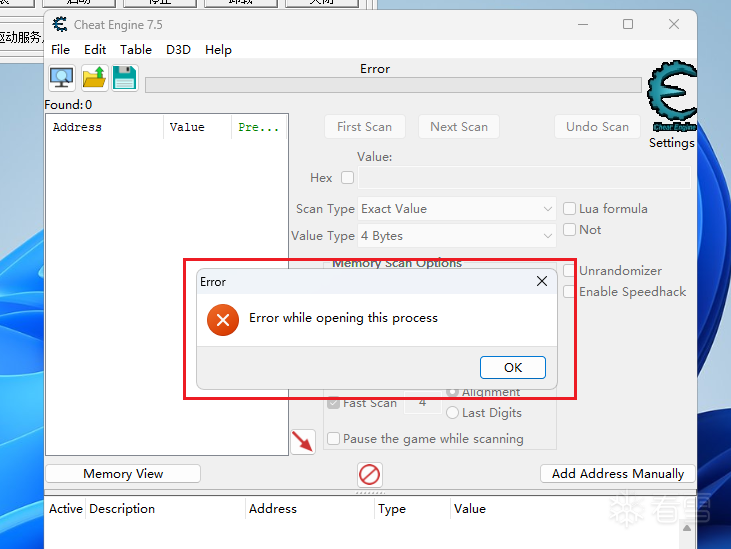731x549 pixels.
Task: Close the Error dialog with its X
Action: pyautogui.click(x=542, y=281)
